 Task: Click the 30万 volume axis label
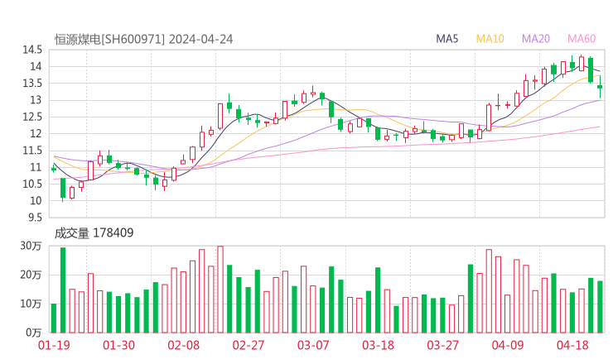(x=31, y=246)
